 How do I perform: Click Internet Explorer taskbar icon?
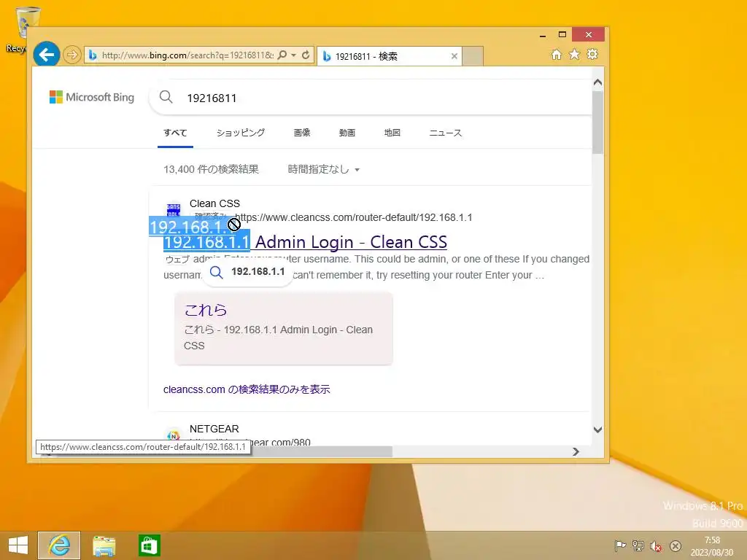click(x=59, y=545)
